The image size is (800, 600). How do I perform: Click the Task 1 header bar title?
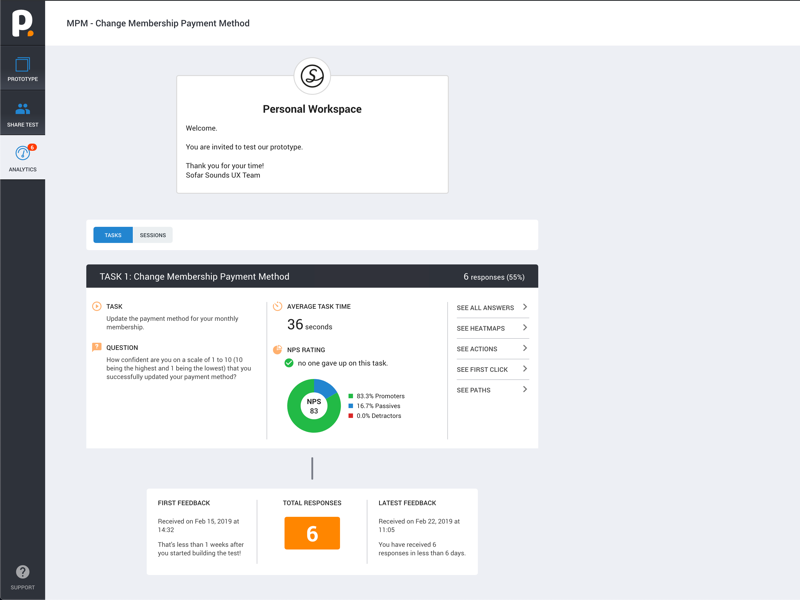pos(194,277)
